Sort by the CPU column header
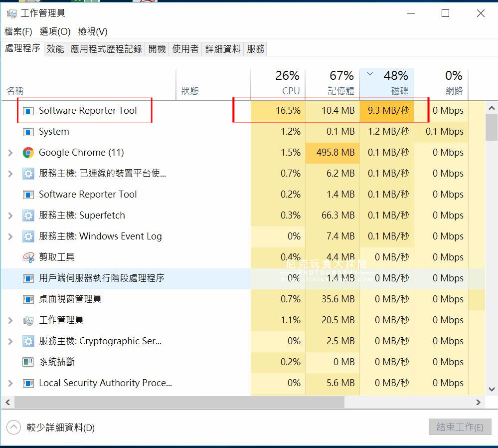Image resolution: width=498 pixels, height=448 pixels. point(278,83)
